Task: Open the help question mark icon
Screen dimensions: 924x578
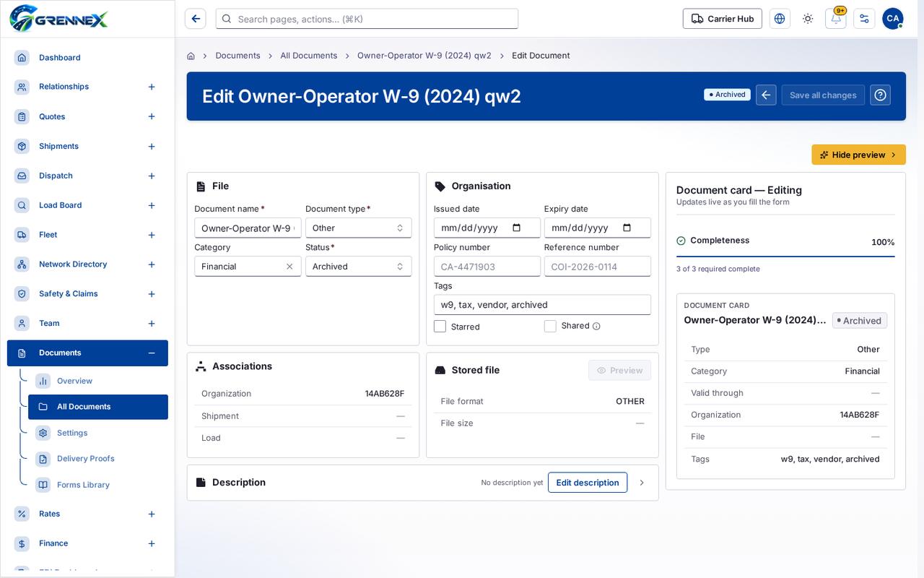Action: point(880,95)
